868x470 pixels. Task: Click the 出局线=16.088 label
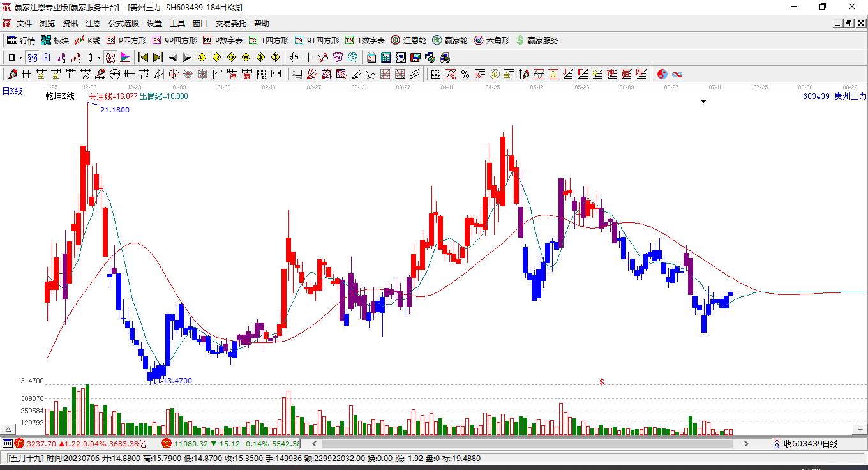point(164,96)
